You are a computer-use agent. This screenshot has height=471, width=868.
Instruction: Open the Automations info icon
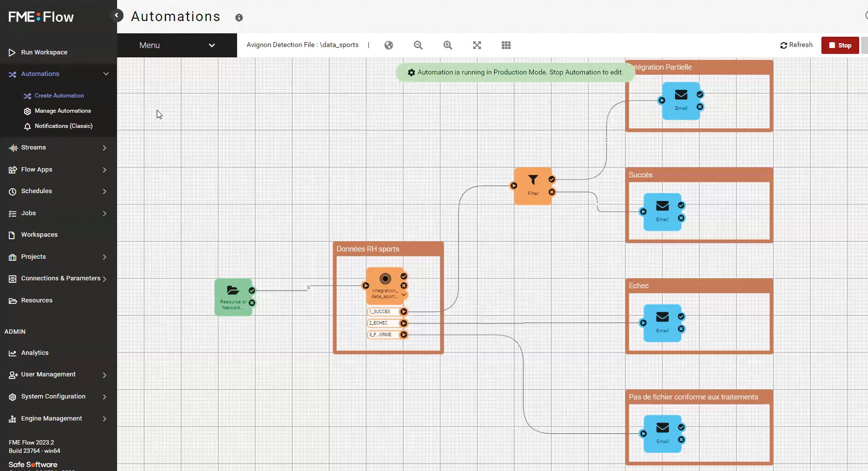click(239, 18)
